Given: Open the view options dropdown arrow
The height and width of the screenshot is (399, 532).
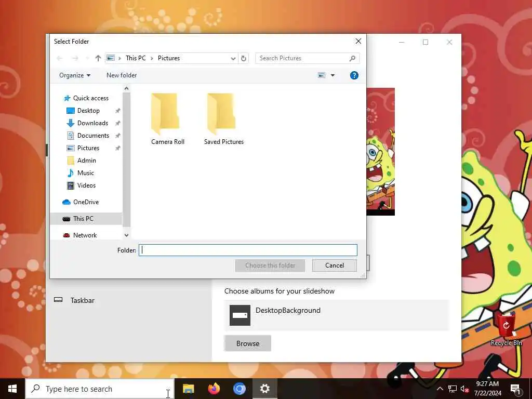Looking at the screenshot, I should click(x=332, y=75).
